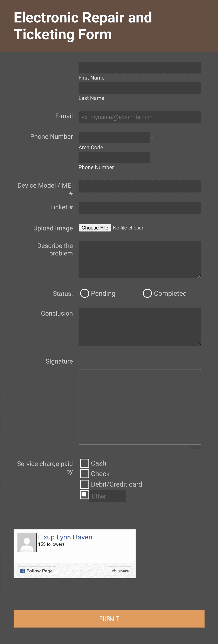Viewport: 218px width, 644px height.
Task: Click the Facebook logo on Follow Page
Action: tap(23, 571)
